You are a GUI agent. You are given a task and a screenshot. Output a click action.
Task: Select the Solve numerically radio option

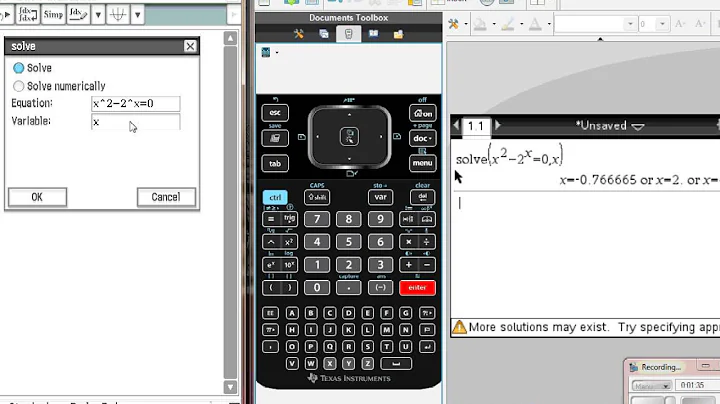tap(18, 86)
